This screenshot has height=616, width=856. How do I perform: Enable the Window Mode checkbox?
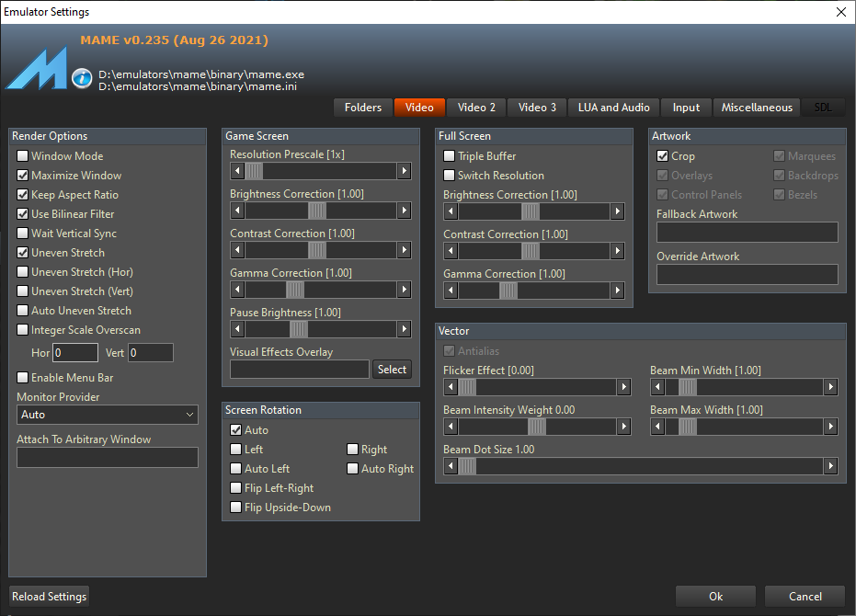coord(23,156)
